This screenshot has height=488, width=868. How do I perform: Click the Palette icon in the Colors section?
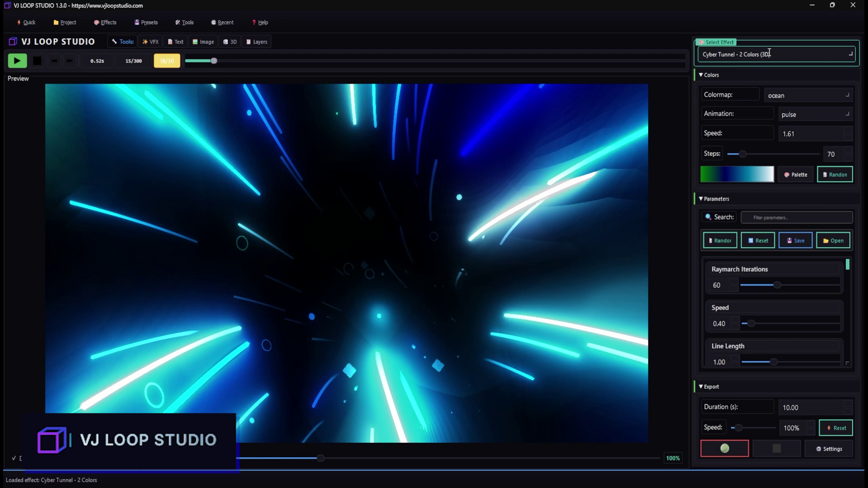(x=795, y=174)
